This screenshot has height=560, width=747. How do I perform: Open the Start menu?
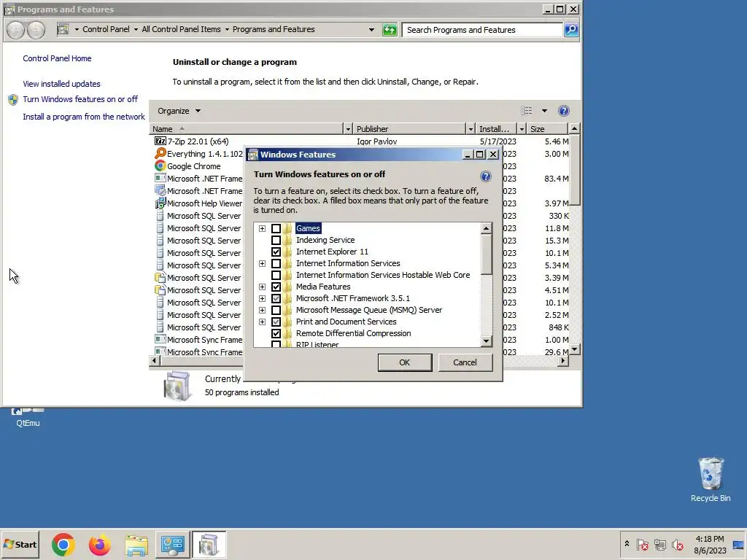pos(20,544)
